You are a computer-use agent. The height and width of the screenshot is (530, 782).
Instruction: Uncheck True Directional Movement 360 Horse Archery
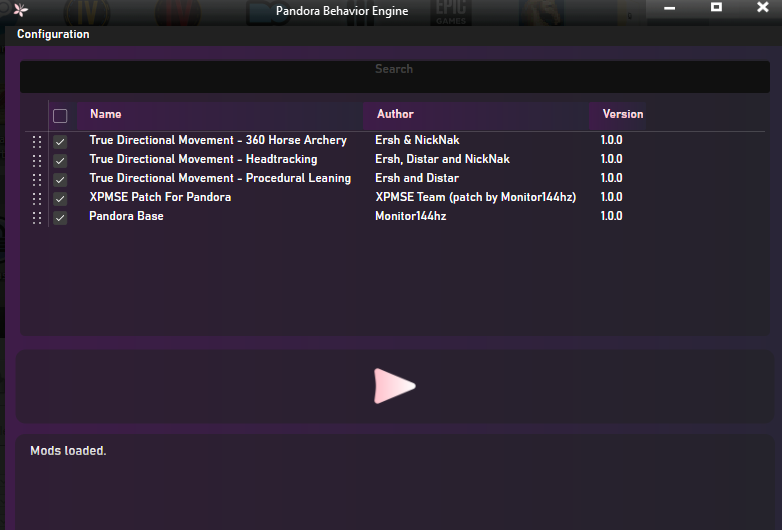tap(60, 142)
